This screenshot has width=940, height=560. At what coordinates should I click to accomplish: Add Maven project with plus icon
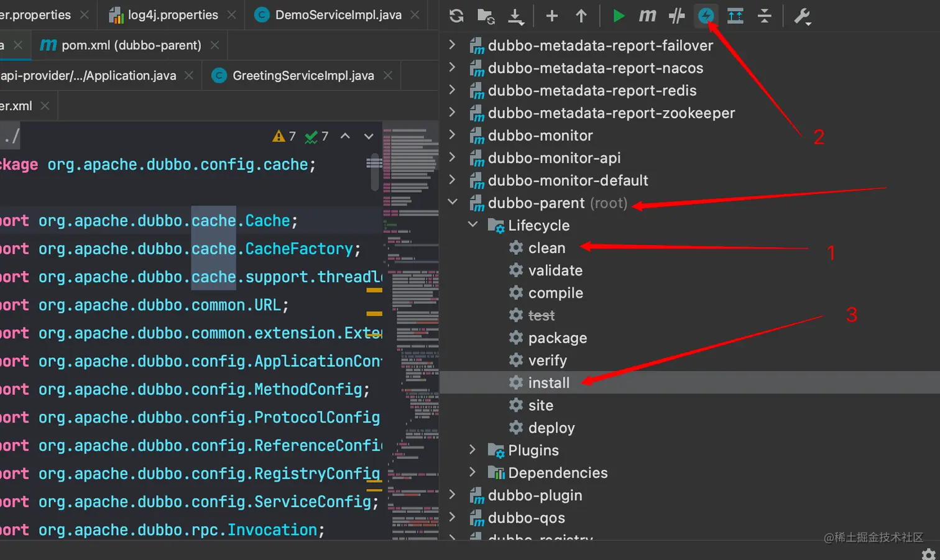tap(551, 16)
